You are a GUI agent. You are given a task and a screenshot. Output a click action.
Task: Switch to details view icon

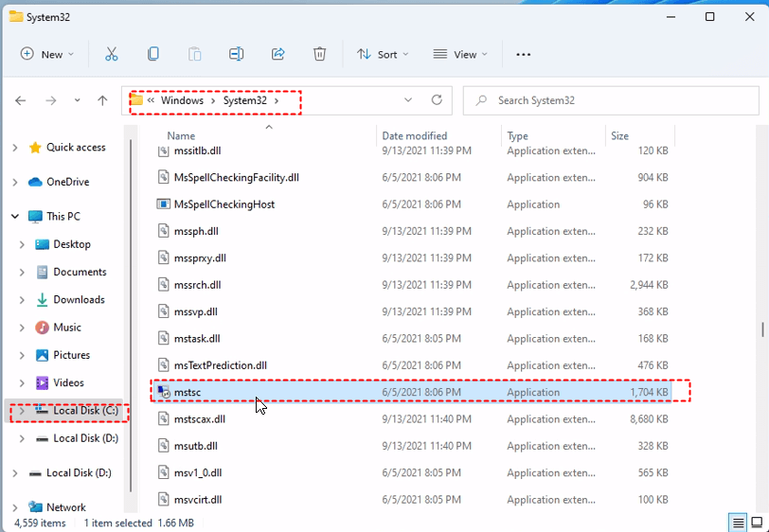coord(738,523)
